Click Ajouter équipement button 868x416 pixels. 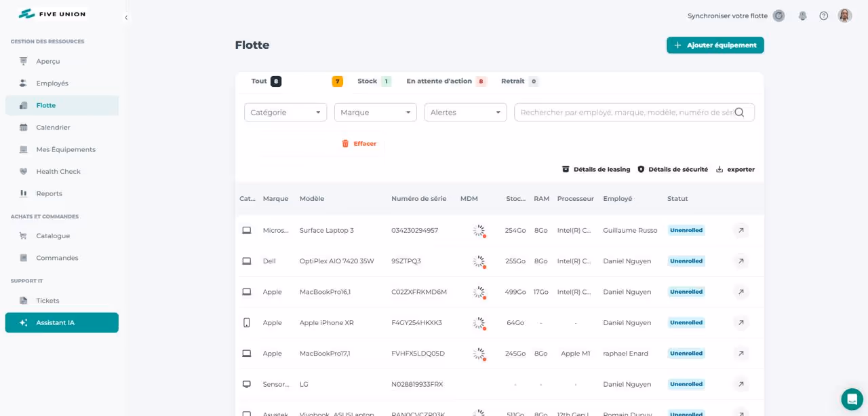tap(715, 45)
